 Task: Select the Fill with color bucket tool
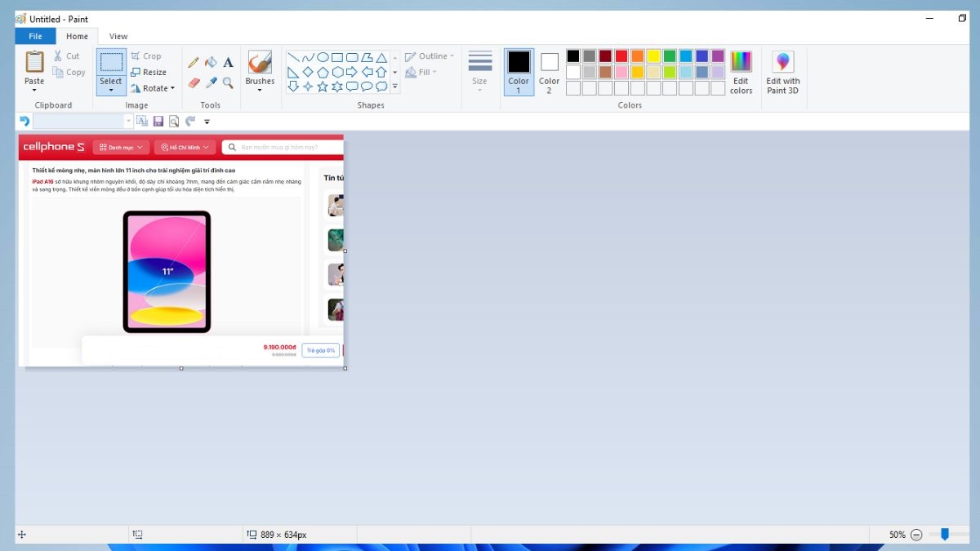tap(211, 62)
